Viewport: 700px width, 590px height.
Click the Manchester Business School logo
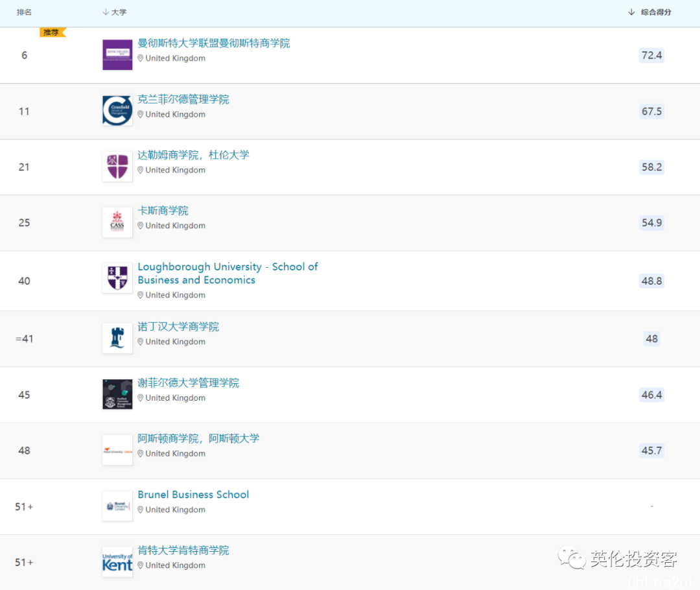click(117, 55)
